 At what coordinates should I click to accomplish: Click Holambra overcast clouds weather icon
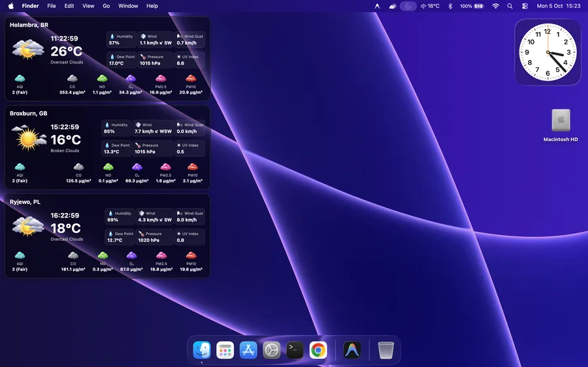(x=27, y=50)
